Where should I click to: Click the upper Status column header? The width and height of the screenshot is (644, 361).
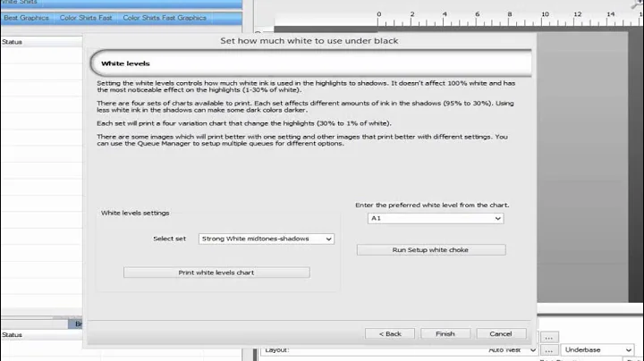(41, 42)
